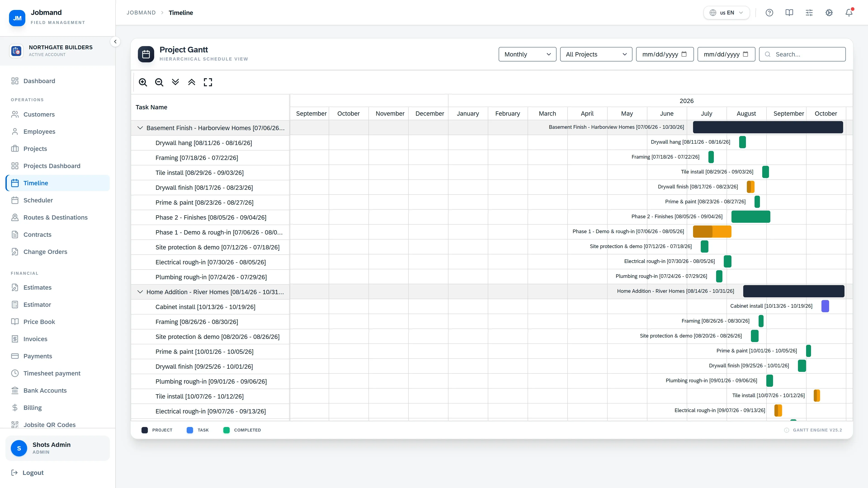Image resolution: width=868 pixels, height=488 pixels.
Task: Select the Plumbing rough-in [07/24/26 - 07/29/26] row
Action: [210, 277]
